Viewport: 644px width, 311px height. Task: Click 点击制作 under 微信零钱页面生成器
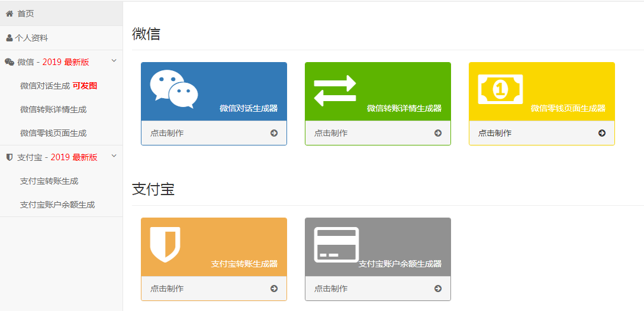pos(494,133)
